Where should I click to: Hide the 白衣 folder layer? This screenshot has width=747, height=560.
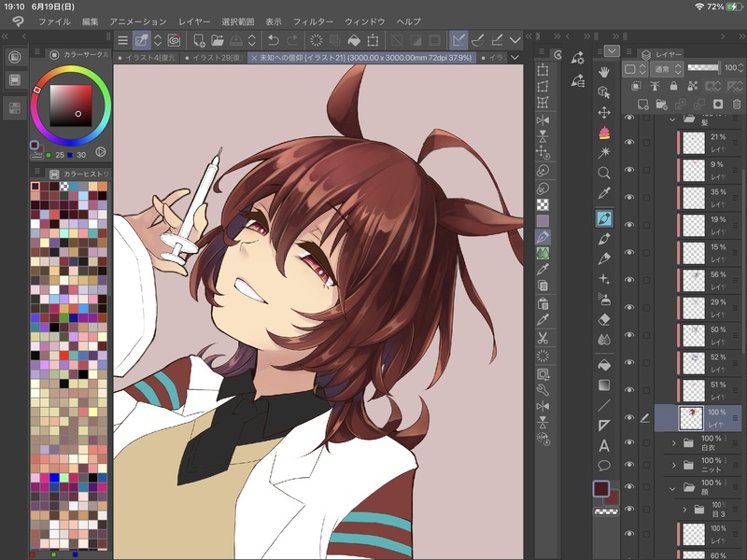click(x=629, y=442)
